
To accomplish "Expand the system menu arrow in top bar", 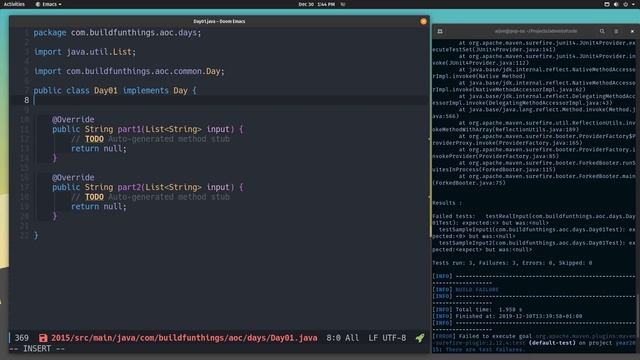I will (x=634, y=4).
